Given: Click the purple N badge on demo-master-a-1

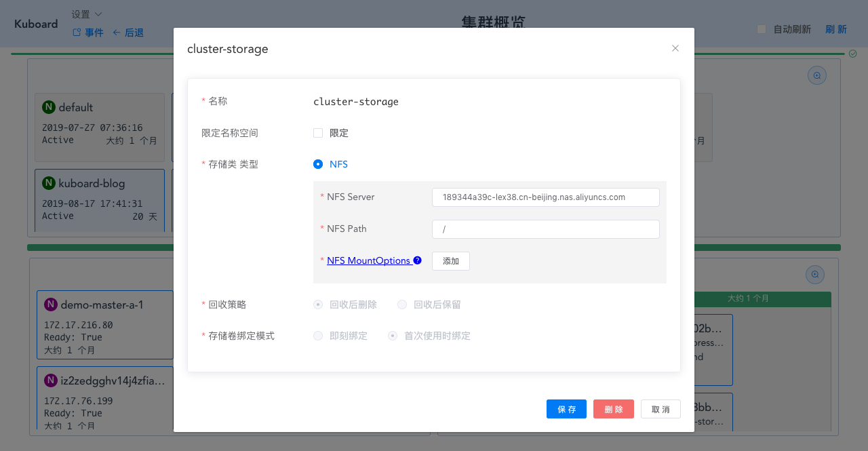Looking at the screenshot, I should 50,305.
